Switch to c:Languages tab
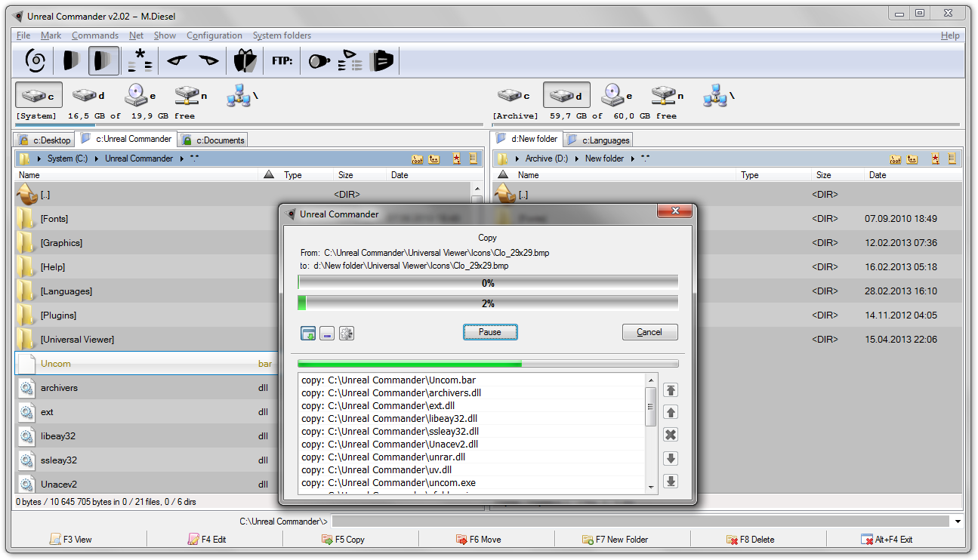The image size is (978, 560). coord(597,140)
